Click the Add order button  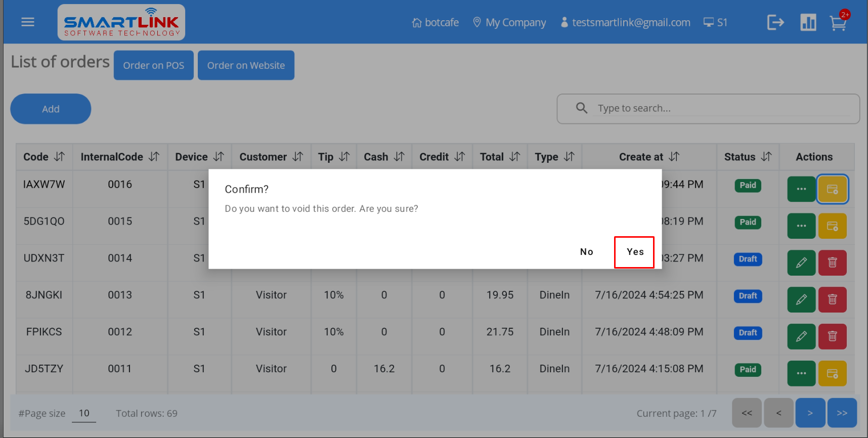pyautogui.click(x=51, y=109)
